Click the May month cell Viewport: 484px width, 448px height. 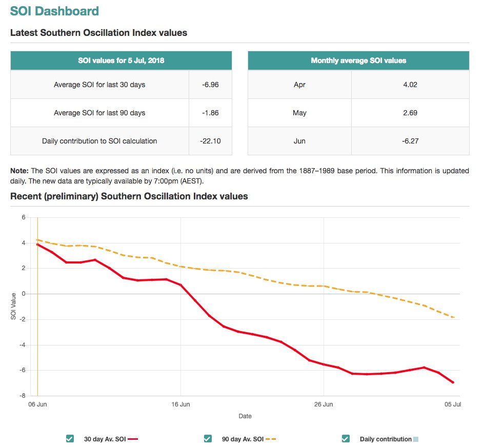(299, 113)
